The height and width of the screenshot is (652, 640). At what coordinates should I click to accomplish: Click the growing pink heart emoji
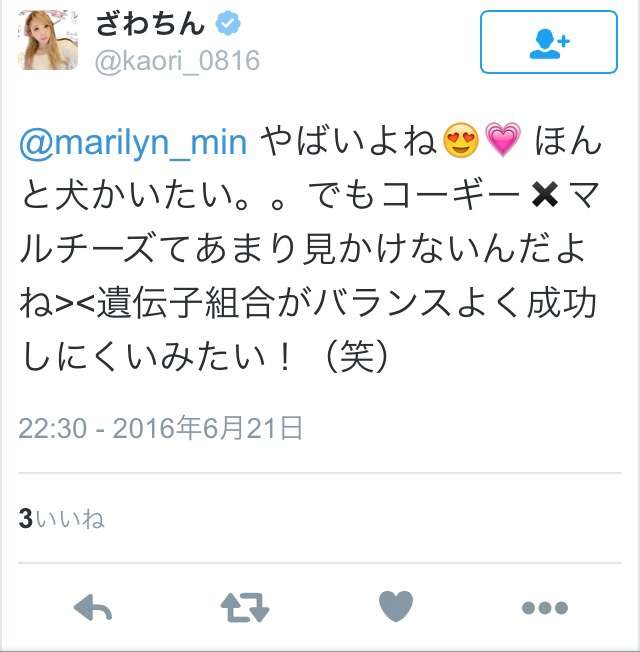pos(503,140)
